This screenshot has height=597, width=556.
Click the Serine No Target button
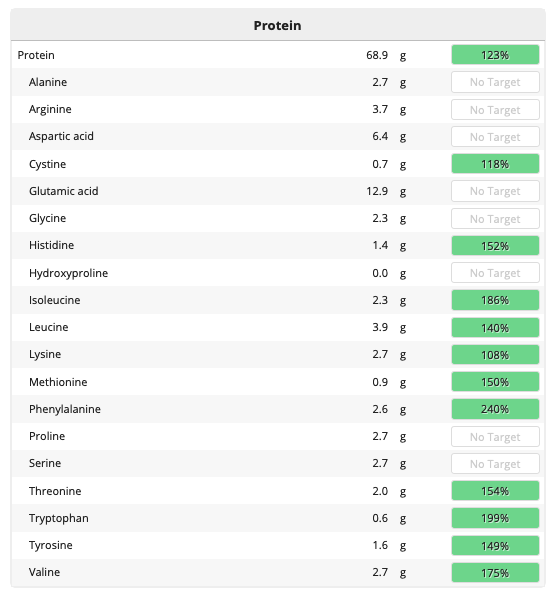pyautogui.click(x=495, y=463)
